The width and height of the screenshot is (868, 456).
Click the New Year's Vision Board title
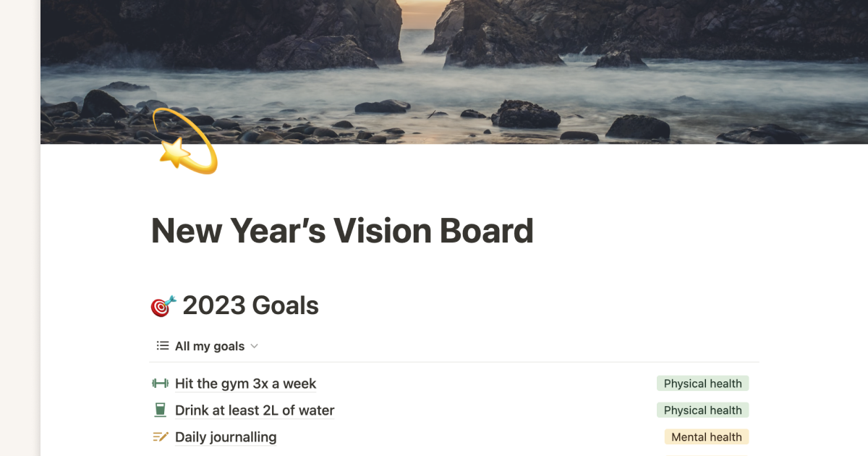pos(341,230)
